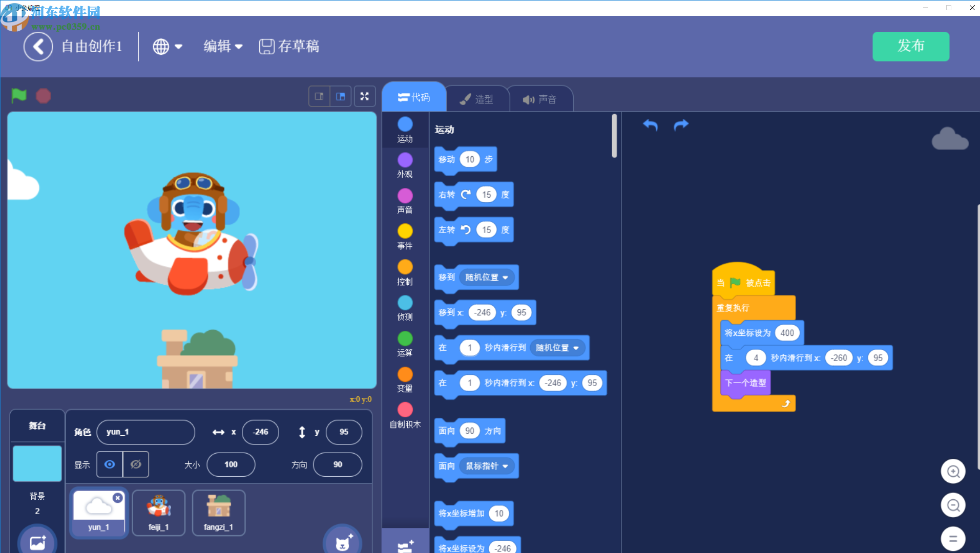980x553 pixels.
Task: Click the sprite name field yun_1
Action: 146,432
